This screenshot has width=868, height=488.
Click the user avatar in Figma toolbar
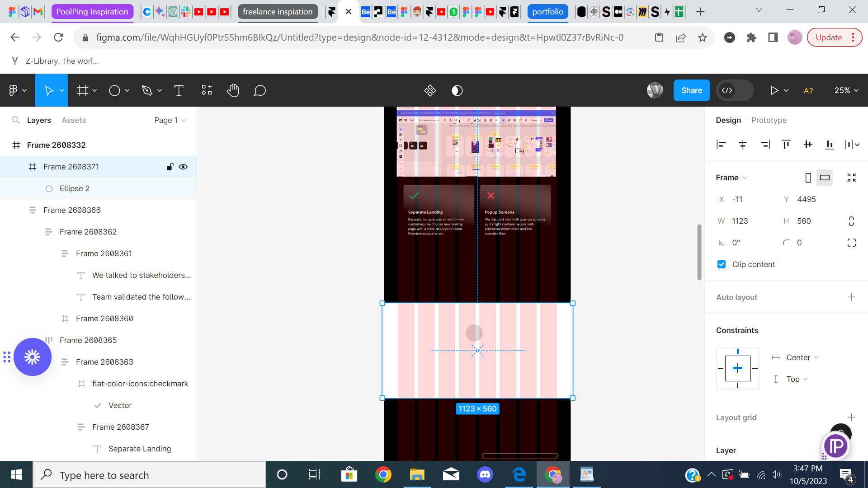tap(655, 90)
